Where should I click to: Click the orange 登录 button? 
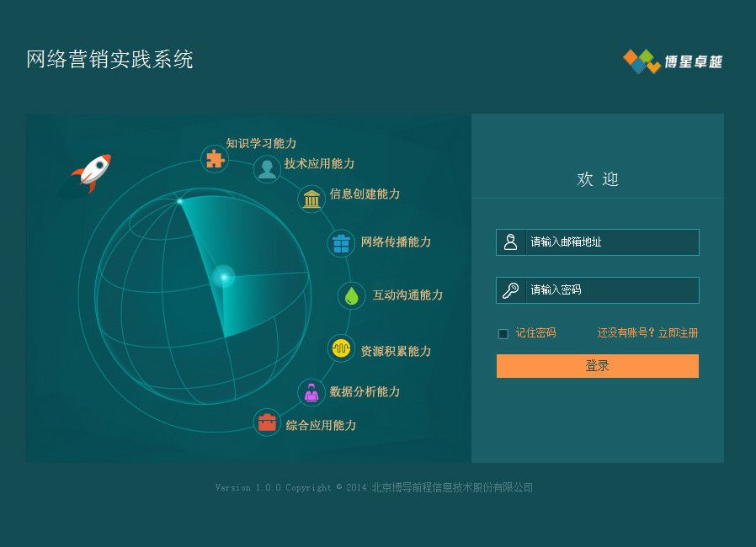[598, 366]
